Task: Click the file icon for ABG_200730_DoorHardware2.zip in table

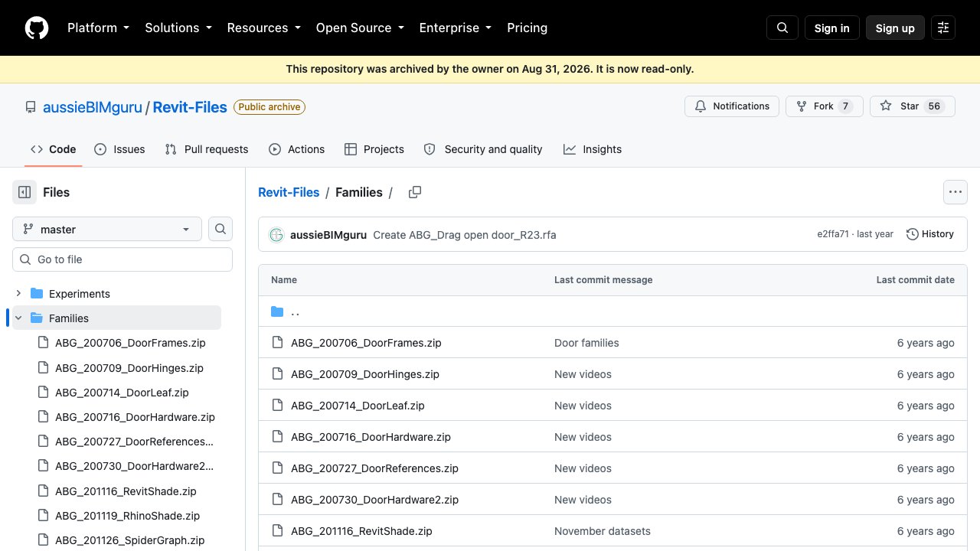Action: pos(278,499)
